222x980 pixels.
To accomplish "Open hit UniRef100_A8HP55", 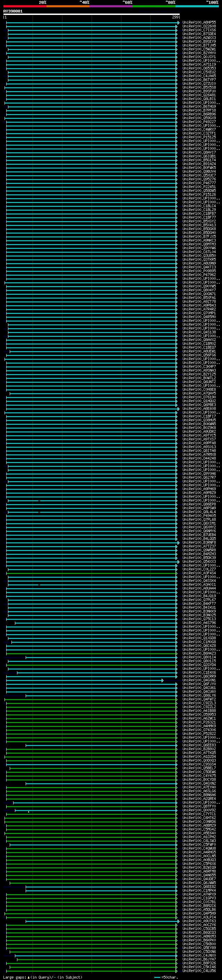I will pyautogui.click(x=199, y=23).
